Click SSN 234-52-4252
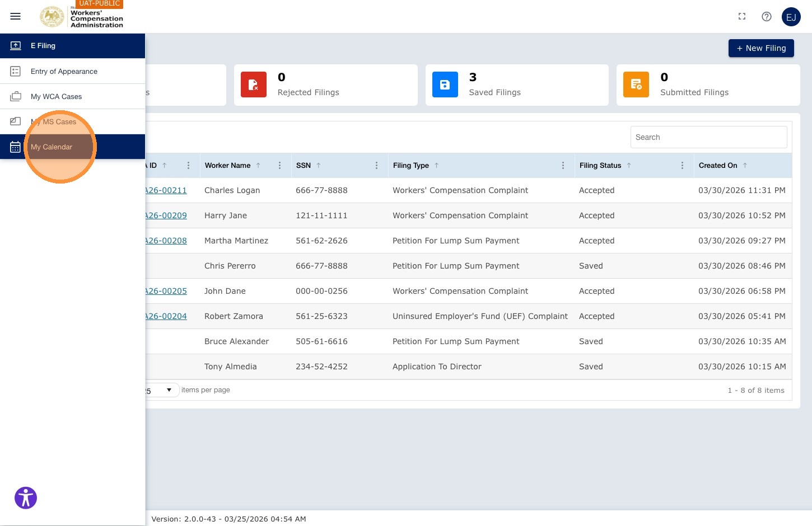 pyautogui.click(x=321, y=367)
